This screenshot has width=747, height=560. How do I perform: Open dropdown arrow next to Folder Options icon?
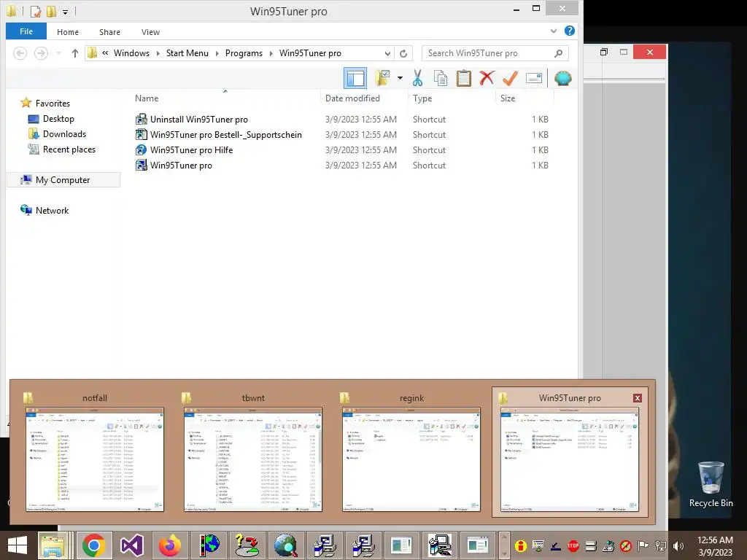[x=400, y=78]
